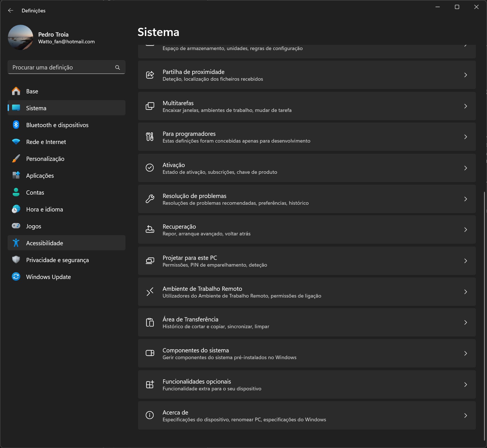Click the Ativação checkmark icon
487x448 pixels.
150,168
